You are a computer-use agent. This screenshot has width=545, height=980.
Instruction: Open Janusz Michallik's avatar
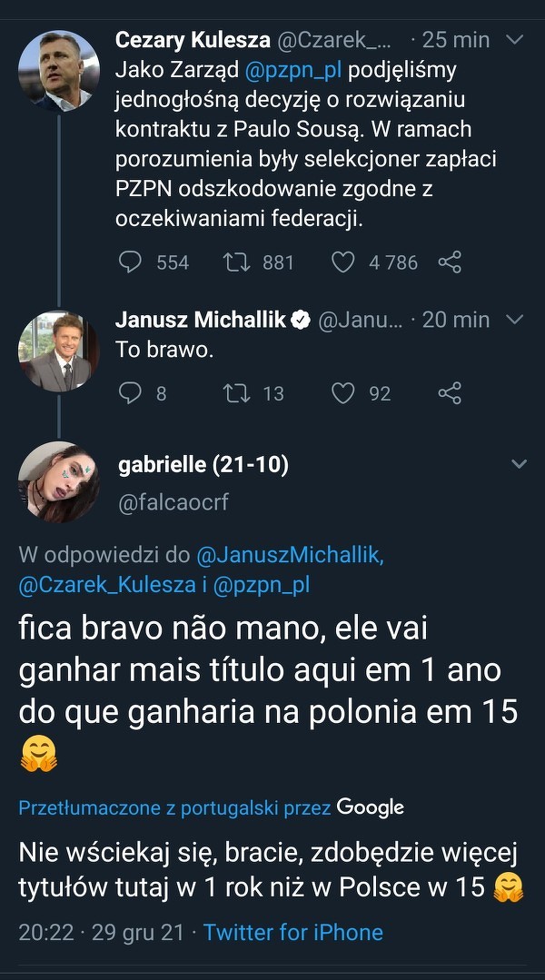tap(59, 351)
